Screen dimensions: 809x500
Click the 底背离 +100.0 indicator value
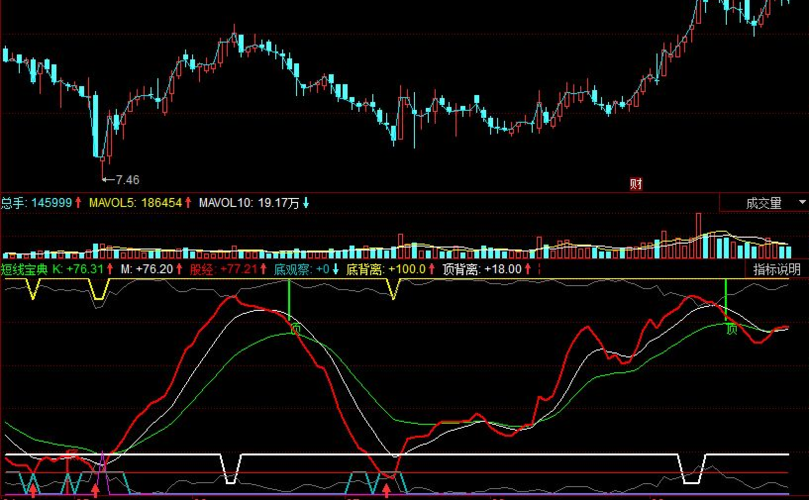(407, 269)
